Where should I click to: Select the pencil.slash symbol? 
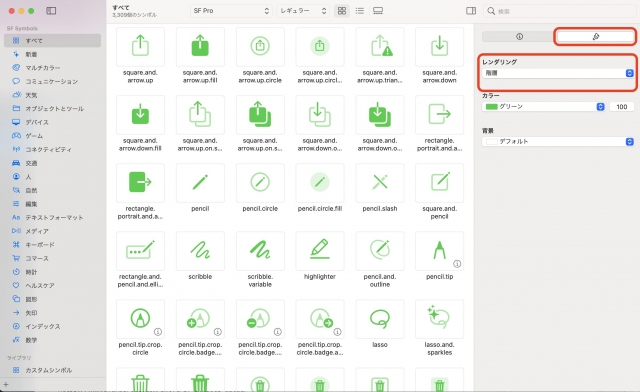click(380, 183)
